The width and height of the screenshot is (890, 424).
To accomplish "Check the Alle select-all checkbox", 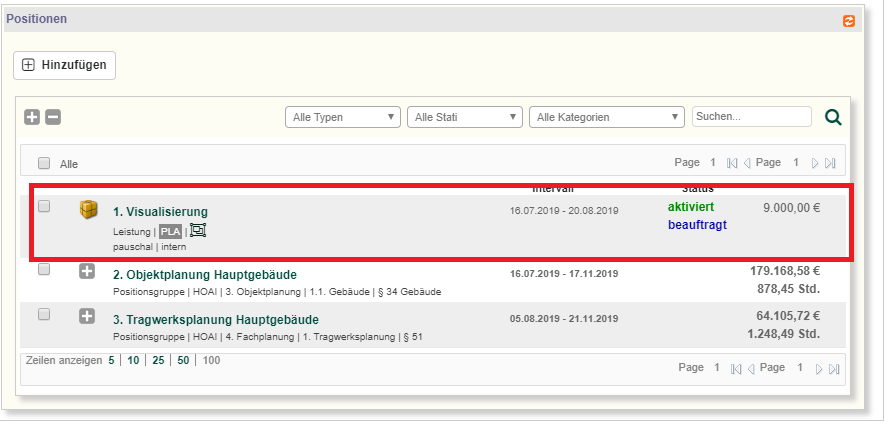I will click(44, 163).
